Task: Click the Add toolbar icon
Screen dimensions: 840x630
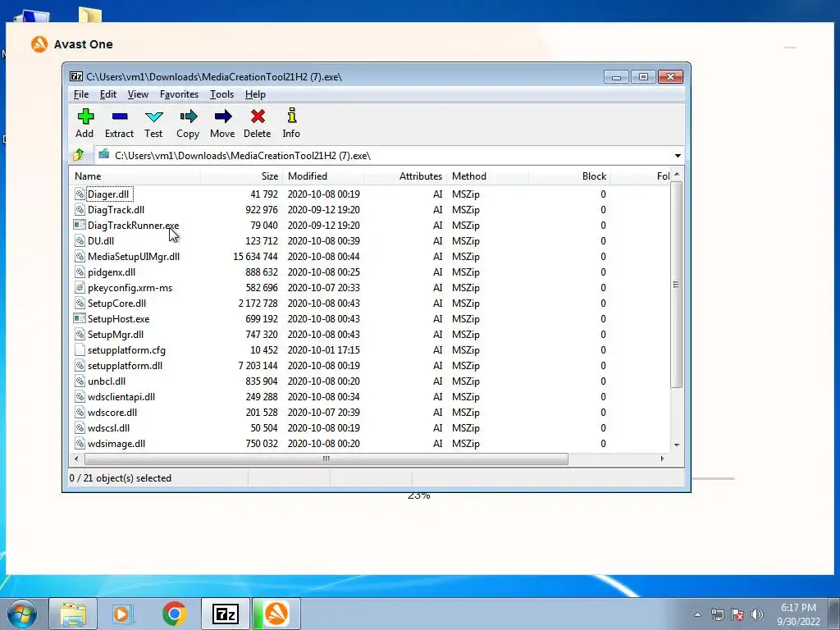Action: tap(85, 116)
